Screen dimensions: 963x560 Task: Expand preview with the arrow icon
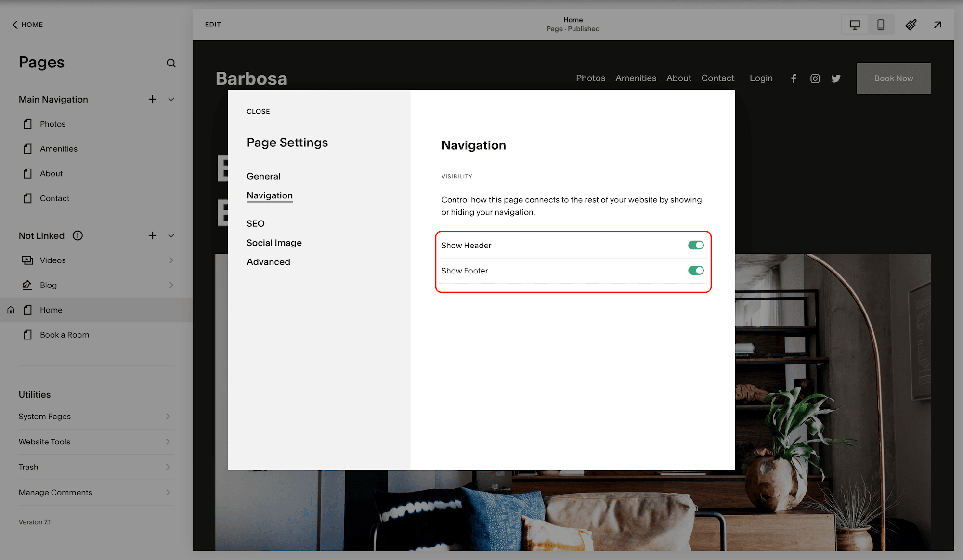(x=937, y=25)
